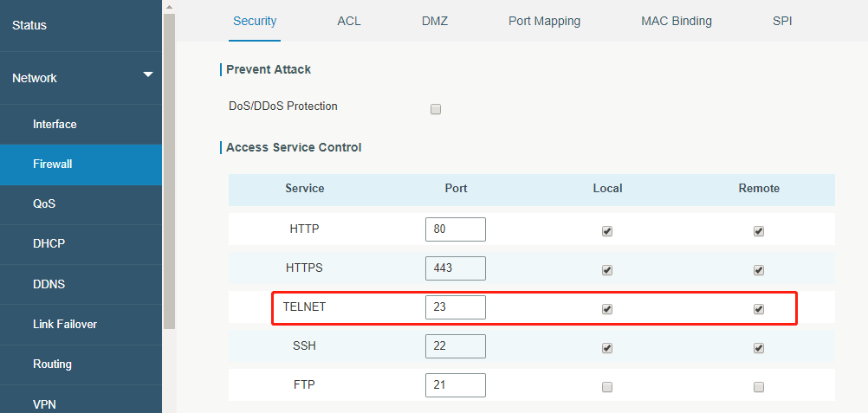Viewport: 868px width, 413px height.
Task: Toggle SSH Local access checkbox
Action: [x=607, y=348]
